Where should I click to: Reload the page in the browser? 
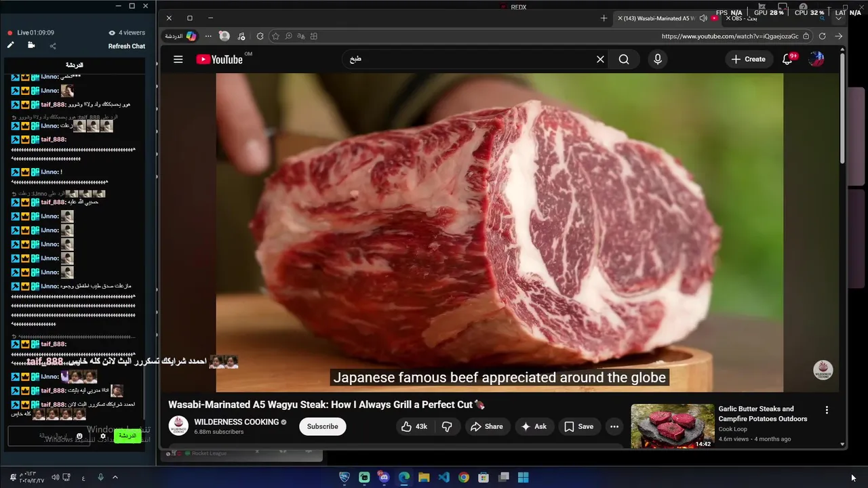click(822, 36)
